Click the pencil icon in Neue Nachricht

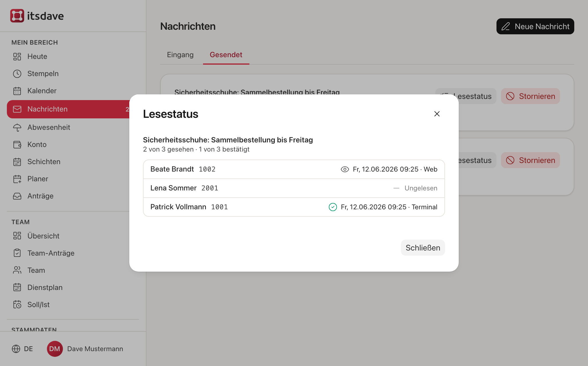coord(506,26)
